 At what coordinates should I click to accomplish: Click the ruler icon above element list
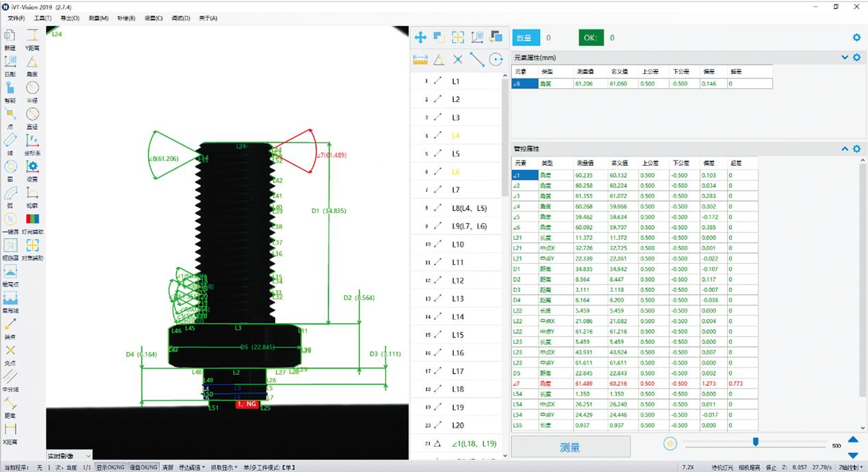420,60
